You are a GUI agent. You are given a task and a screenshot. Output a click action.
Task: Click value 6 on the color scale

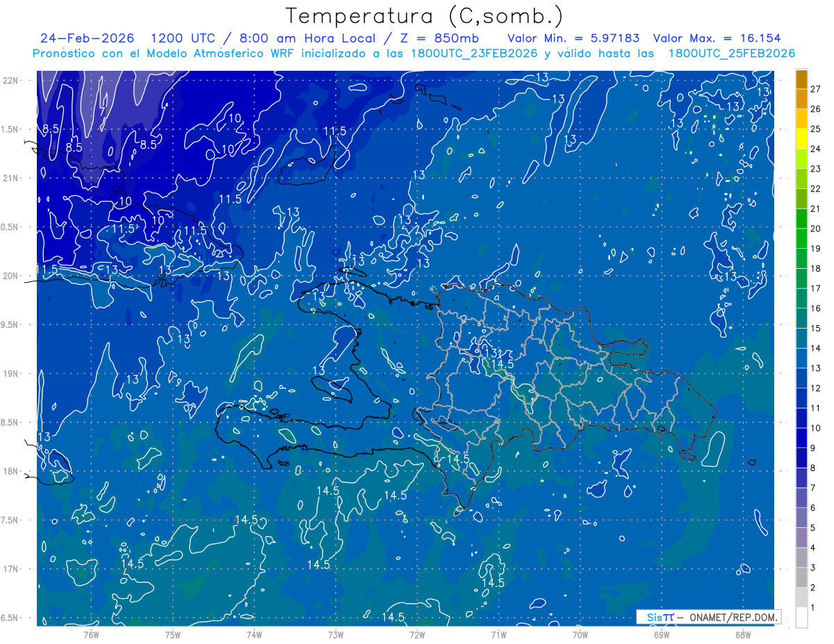814,508
